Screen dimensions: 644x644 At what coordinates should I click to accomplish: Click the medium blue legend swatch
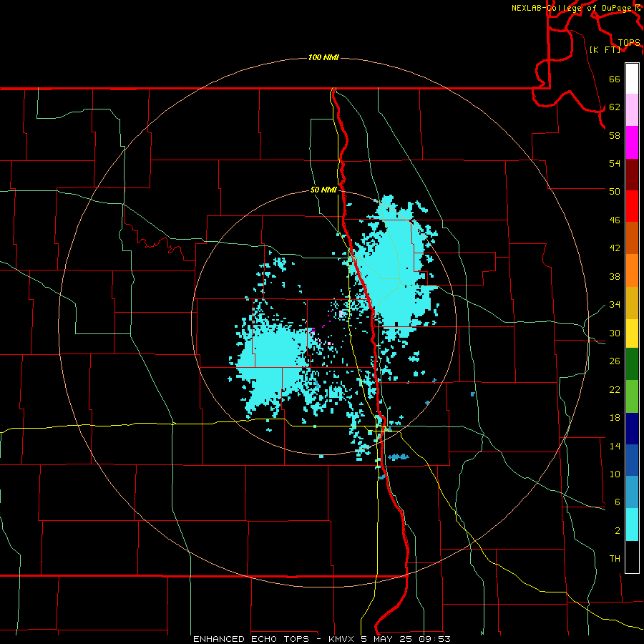tap(632, 460)
